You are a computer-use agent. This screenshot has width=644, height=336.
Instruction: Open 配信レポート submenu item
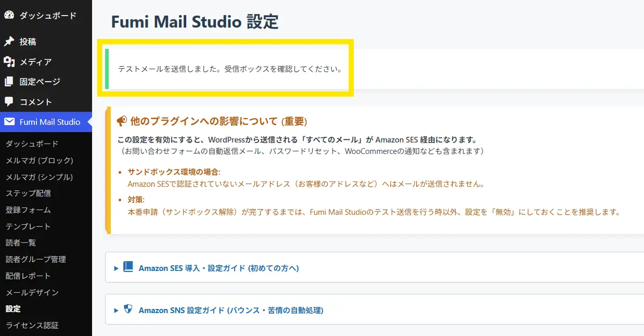[x=28, y=276]
